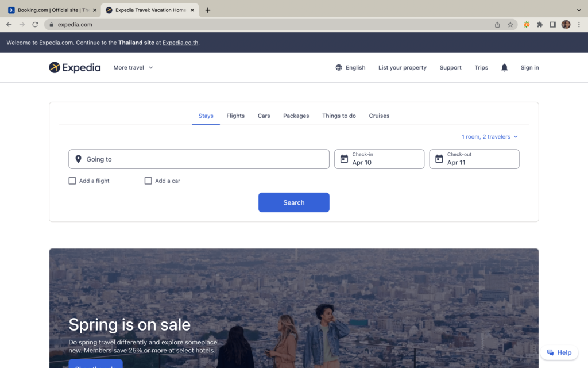Change language from English

click(350, 68)
